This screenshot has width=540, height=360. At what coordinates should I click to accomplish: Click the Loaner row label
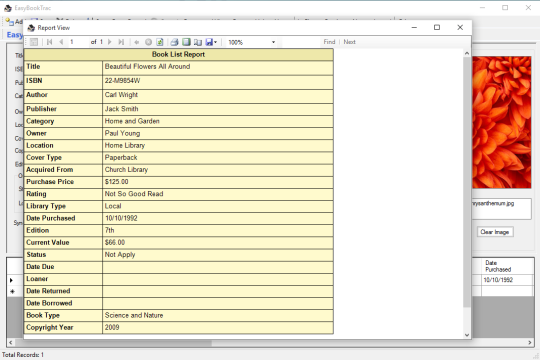click(37, 279)
